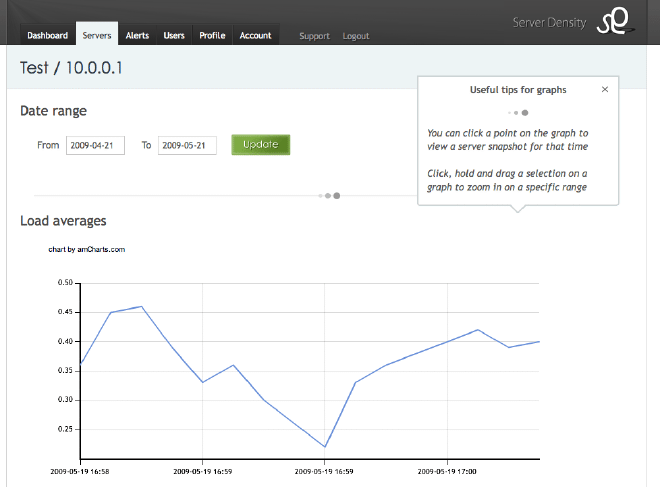Viewport: 660px width, 487px height.
Task: Click the highest peak of the load line
Action: tap(141, 307)
